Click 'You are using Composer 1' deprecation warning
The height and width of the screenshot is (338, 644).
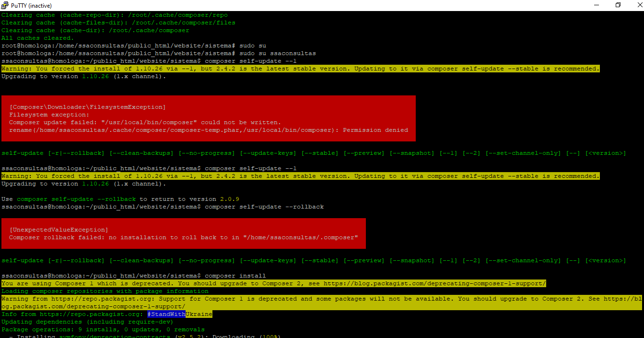coord(274,283)
